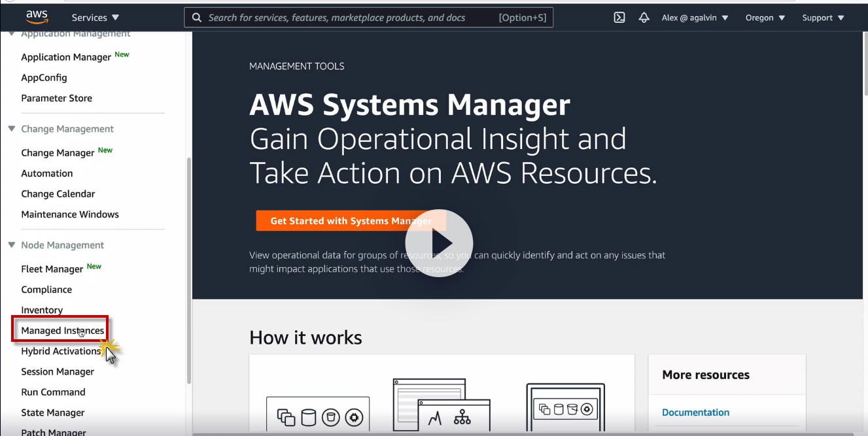Viewport: 868px width, 436px height.
Task: Open the Documentation link
Action: (695, 412)
